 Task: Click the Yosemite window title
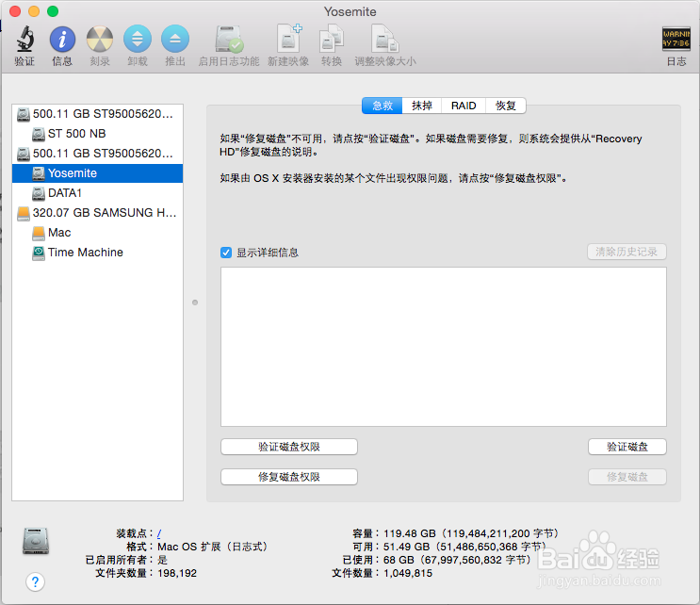(x=350, y=11)
